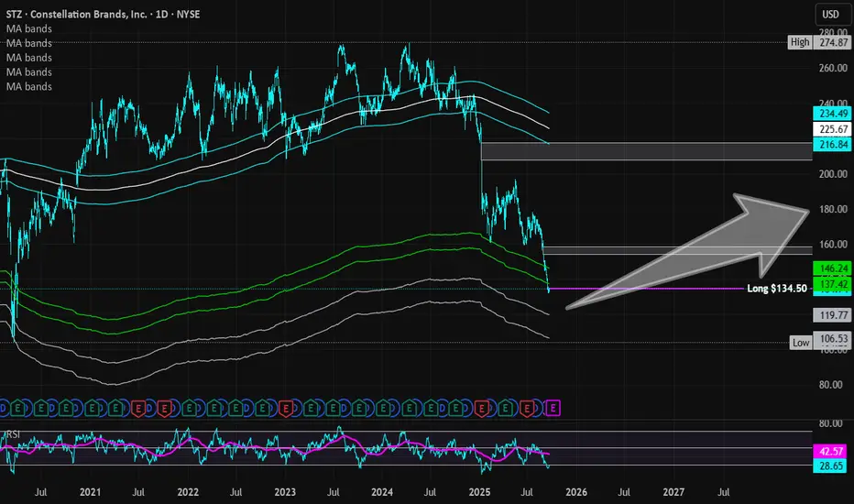The height and width of the screenshot is (504, 854).
Task: Click the 216.84 cyan price tag
Action: point(832,145)
